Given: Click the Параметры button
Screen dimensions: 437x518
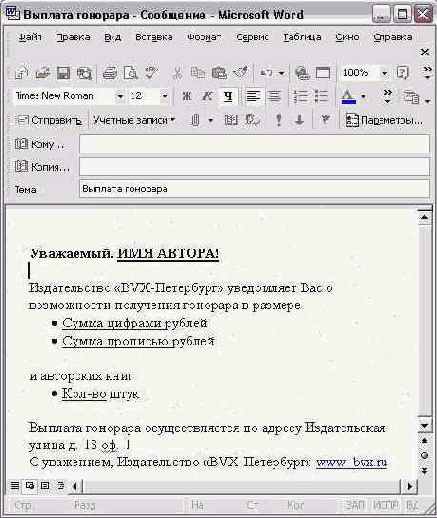Looking at the screenshot, I should pos(384,120).
